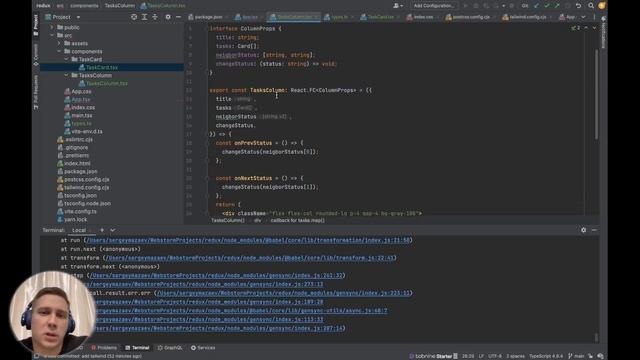
Task: Switch to index.css editor tab
Action: pos(423,17)
